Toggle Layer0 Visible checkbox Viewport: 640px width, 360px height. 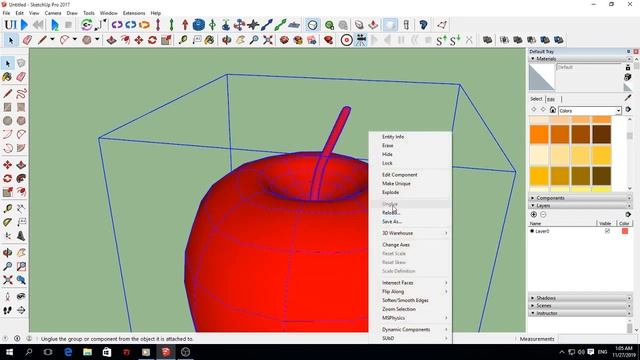[607, 231]
